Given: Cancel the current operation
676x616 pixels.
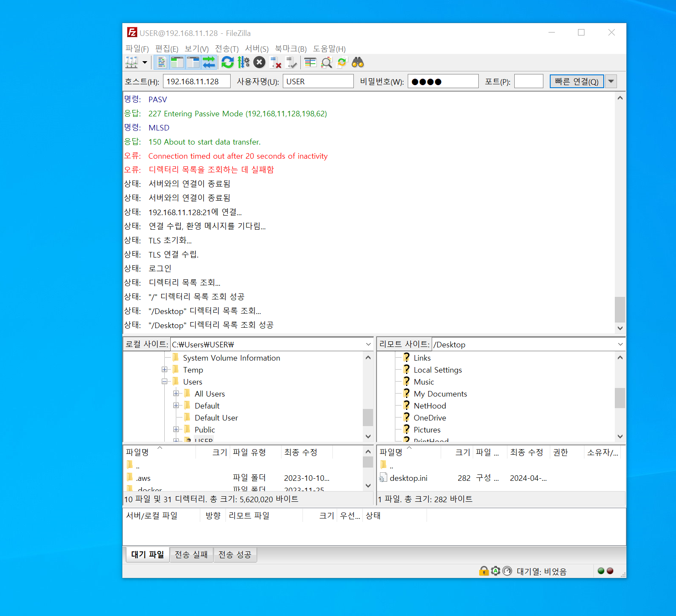Looking at the screenshot, I should (x=259, y=62).
